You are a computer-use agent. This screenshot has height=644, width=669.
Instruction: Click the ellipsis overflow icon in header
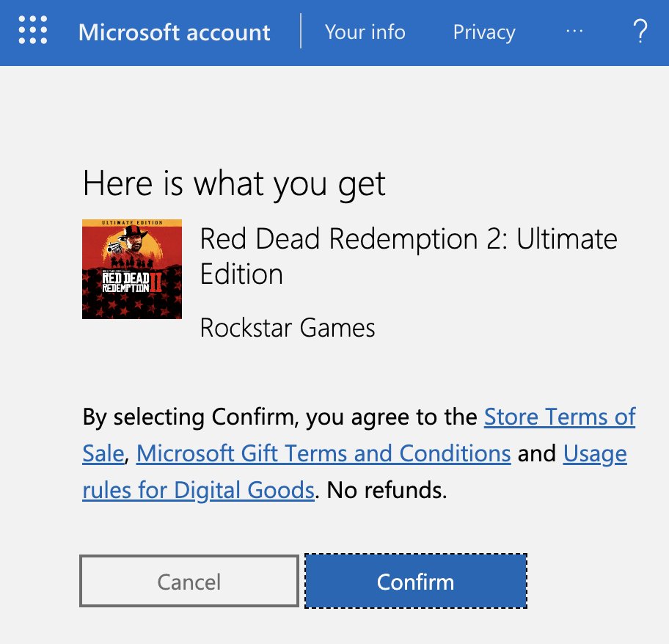pos(574,32)
